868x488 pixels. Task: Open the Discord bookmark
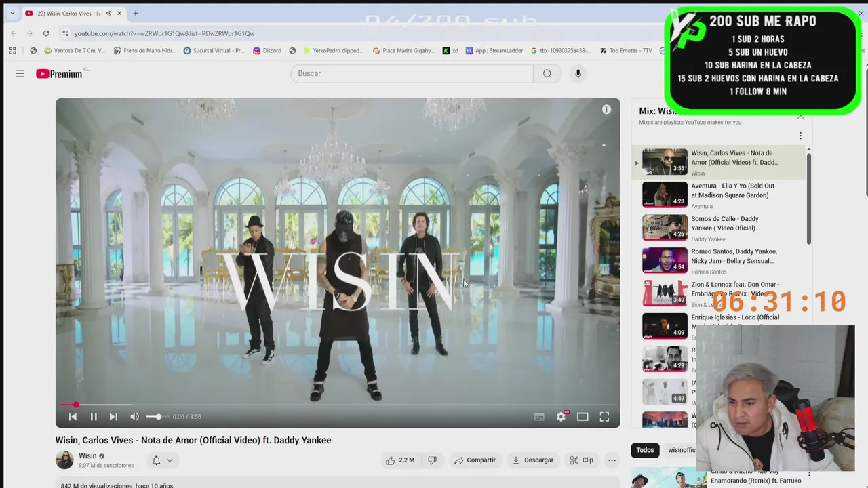(267, 50)
